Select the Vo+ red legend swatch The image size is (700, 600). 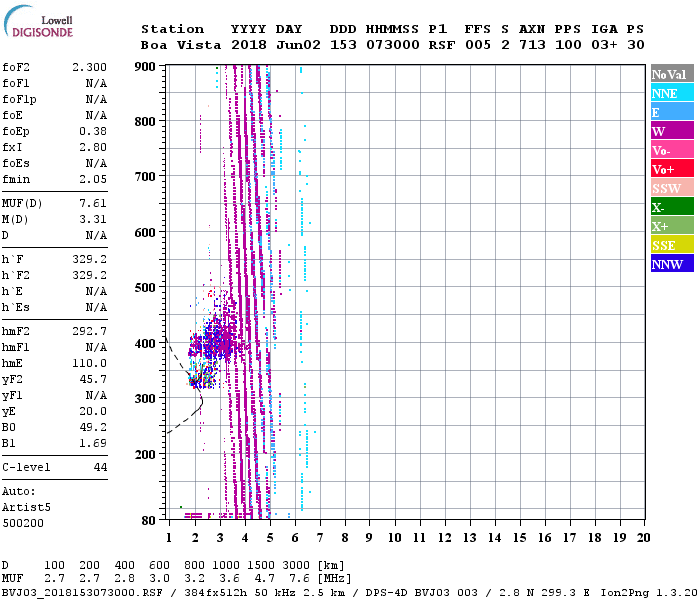point(672,169)
